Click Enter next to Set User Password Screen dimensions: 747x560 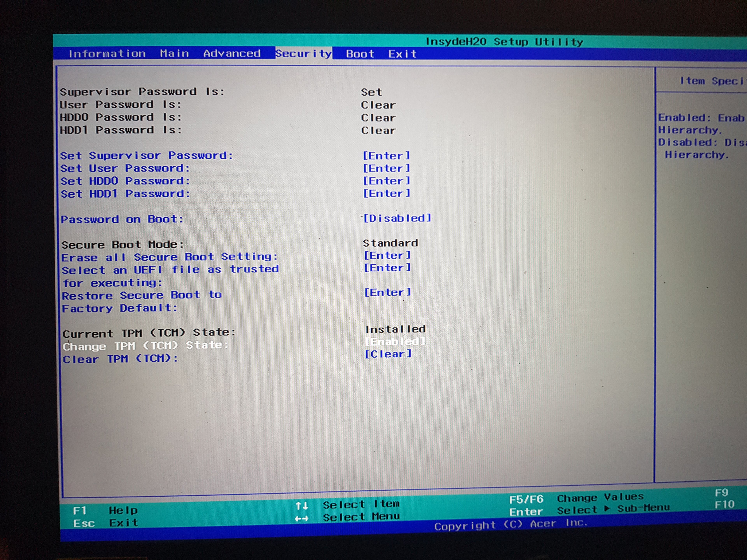tap(386, 168)
